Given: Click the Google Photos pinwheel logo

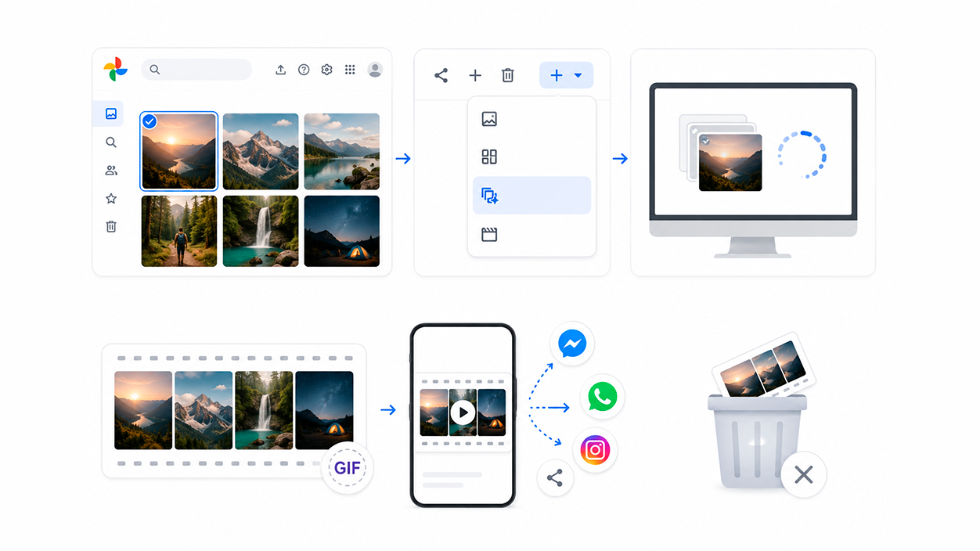Looking at the screenshot, I should click(115, 70).
